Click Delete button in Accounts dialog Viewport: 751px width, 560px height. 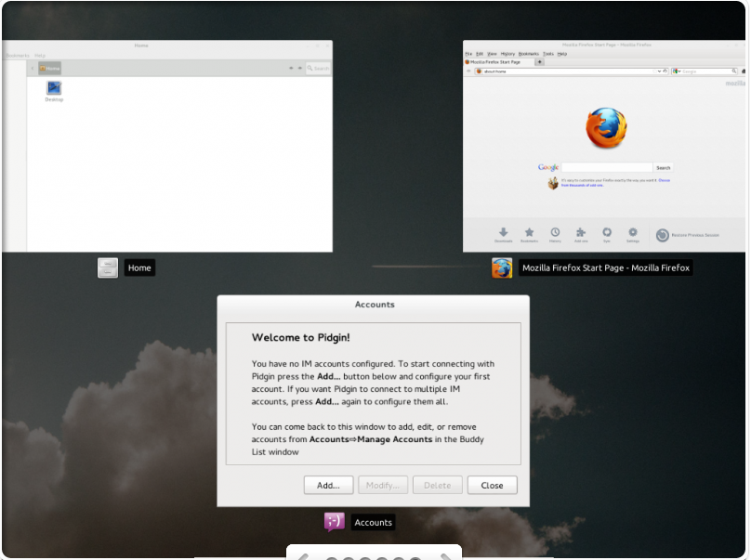tap(437, 485)
